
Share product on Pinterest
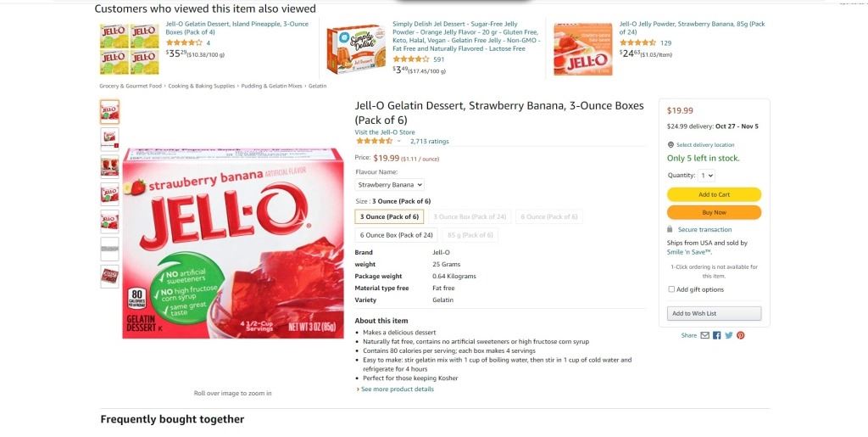[740, 335]
